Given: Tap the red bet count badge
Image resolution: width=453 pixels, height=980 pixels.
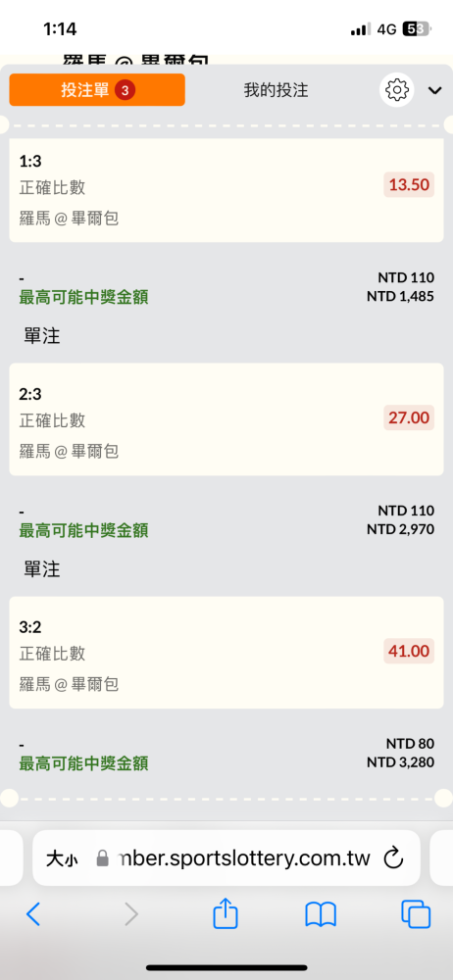Looking at the screenshot, I should pos(126,90).
